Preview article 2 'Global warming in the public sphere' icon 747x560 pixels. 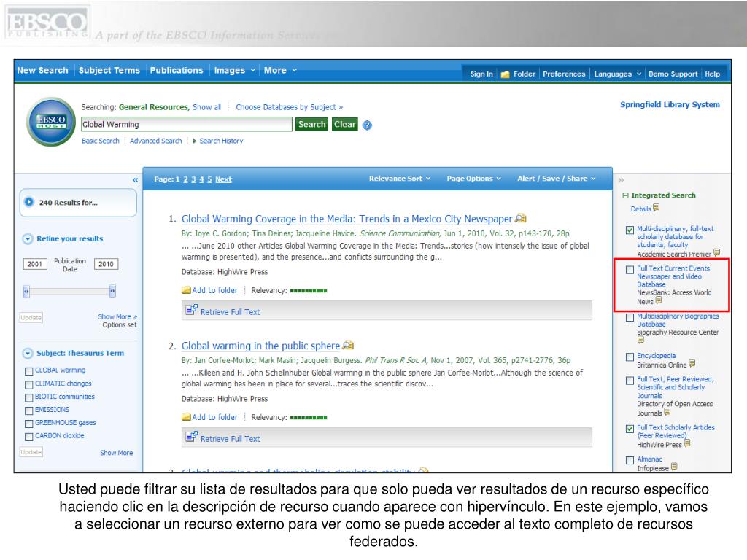348,345
